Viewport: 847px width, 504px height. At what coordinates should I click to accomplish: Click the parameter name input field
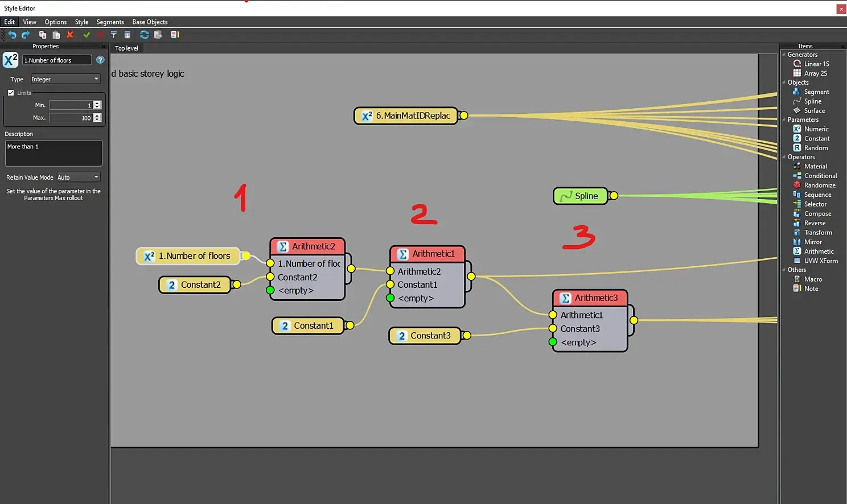57,60
